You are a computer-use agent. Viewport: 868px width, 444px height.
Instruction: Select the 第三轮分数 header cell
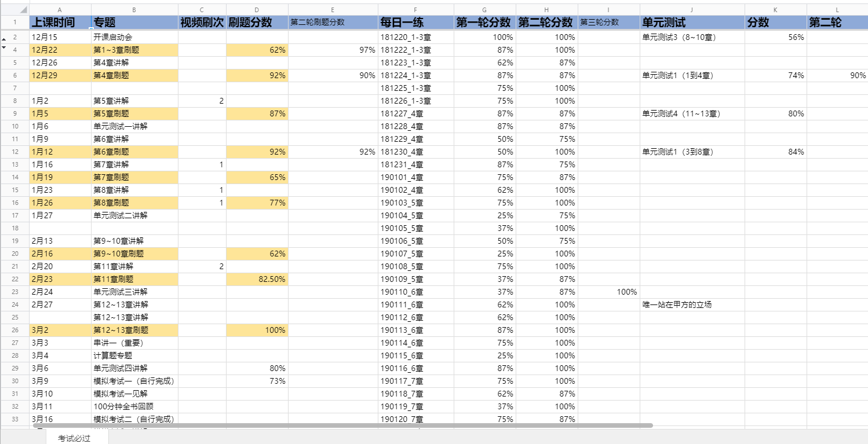608,23
